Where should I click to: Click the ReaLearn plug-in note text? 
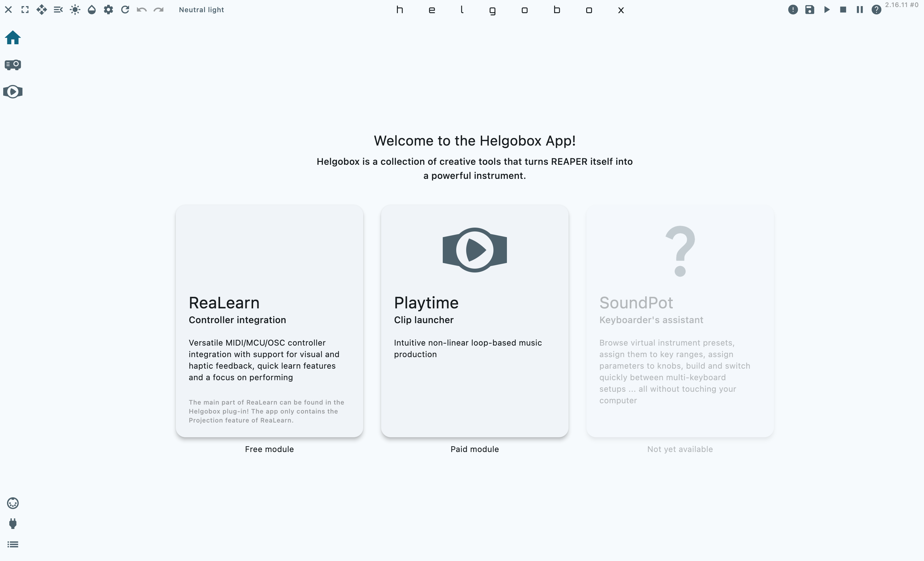pos(266,411)
